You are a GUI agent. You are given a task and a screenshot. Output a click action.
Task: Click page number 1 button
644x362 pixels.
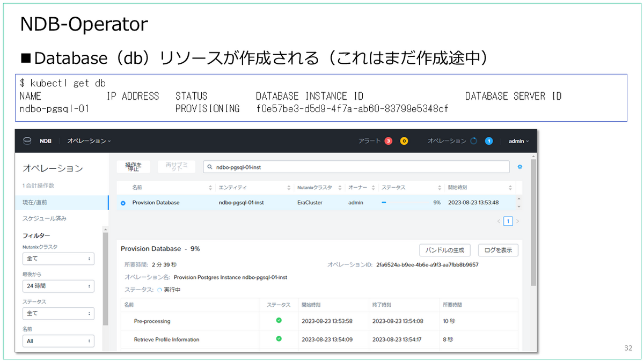click(508, 221)
